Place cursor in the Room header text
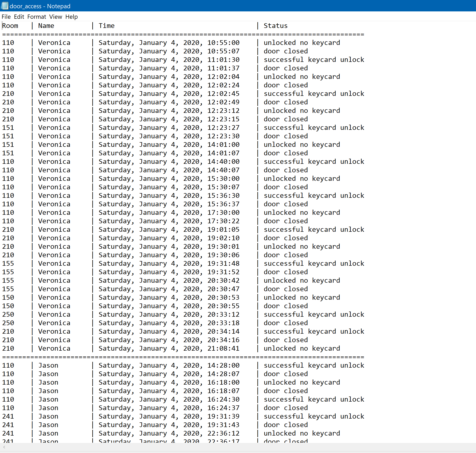The width and height of the screenshot is (476, 453). [10, 26]
